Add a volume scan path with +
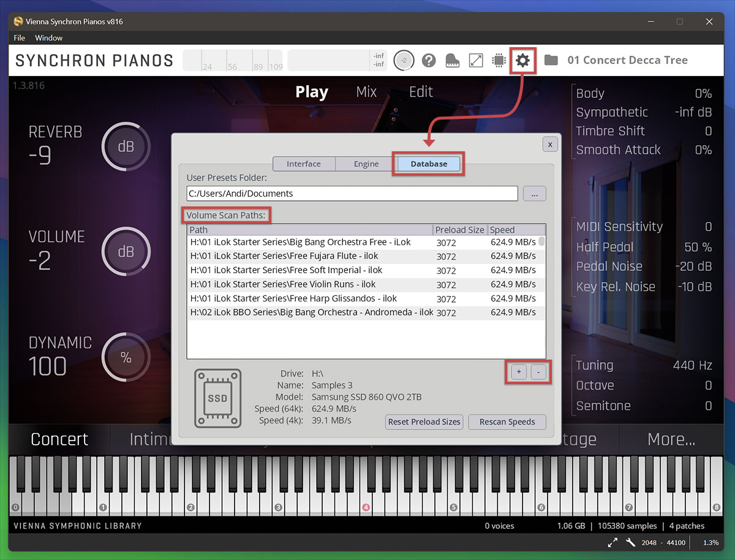Image resolution: width=735 pixels, height=560 pixels. [519, 372]
